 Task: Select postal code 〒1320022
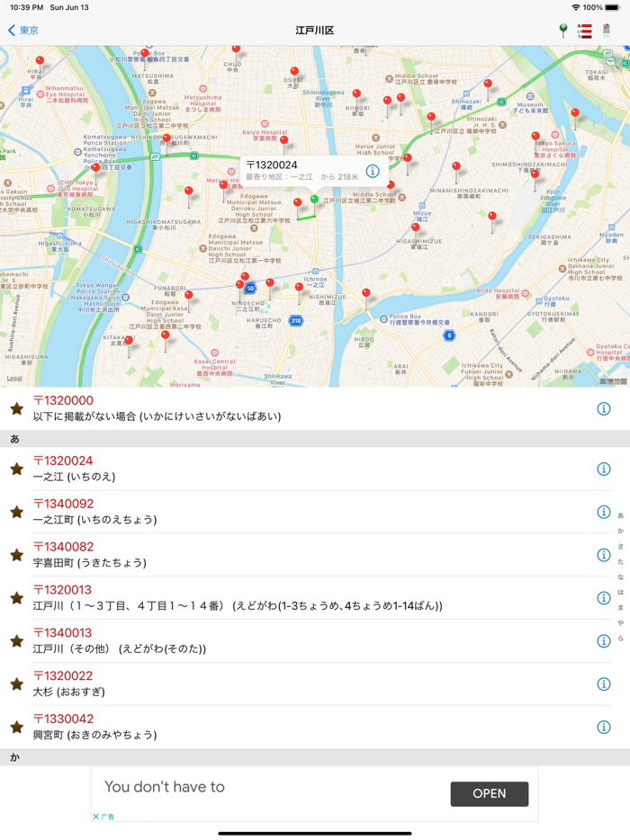63,675
